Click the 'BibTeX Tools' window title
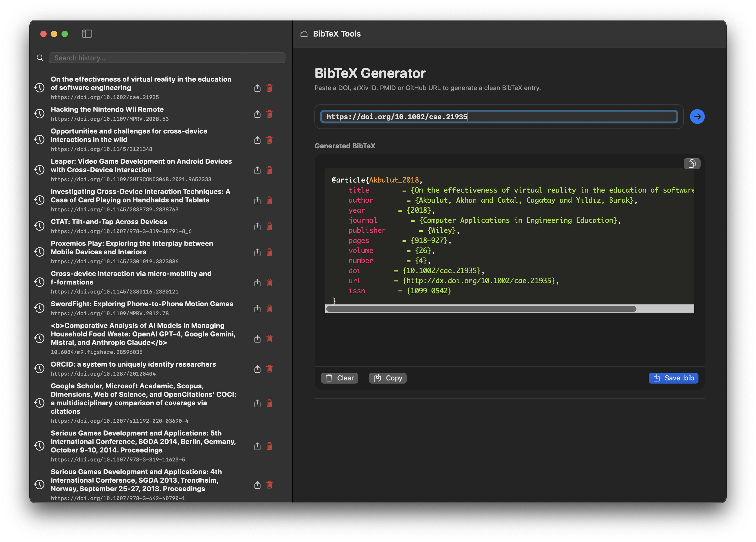The height and width of the screenshot is (542, 756). [x=337, y=34]
